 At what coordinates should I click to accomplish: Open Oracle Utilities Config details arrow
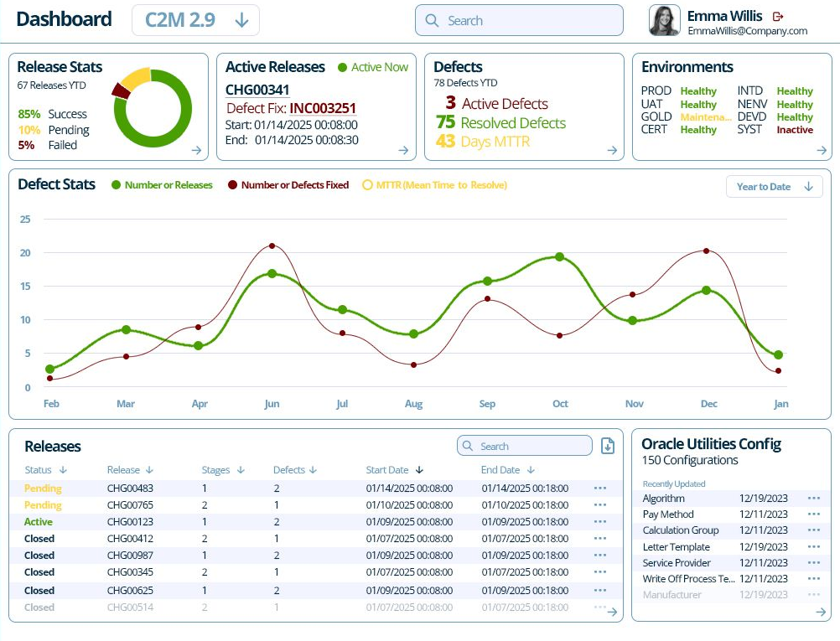pyautogui.click(x=821, y=612)
